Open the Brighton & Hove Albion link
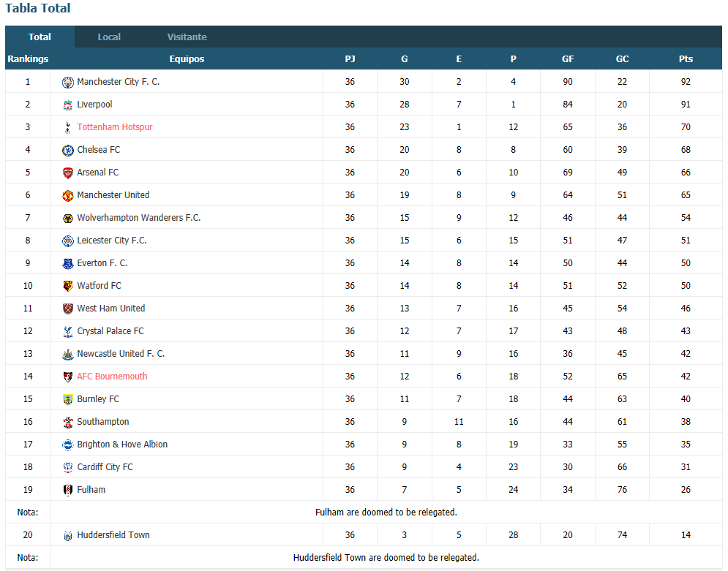 122,445
